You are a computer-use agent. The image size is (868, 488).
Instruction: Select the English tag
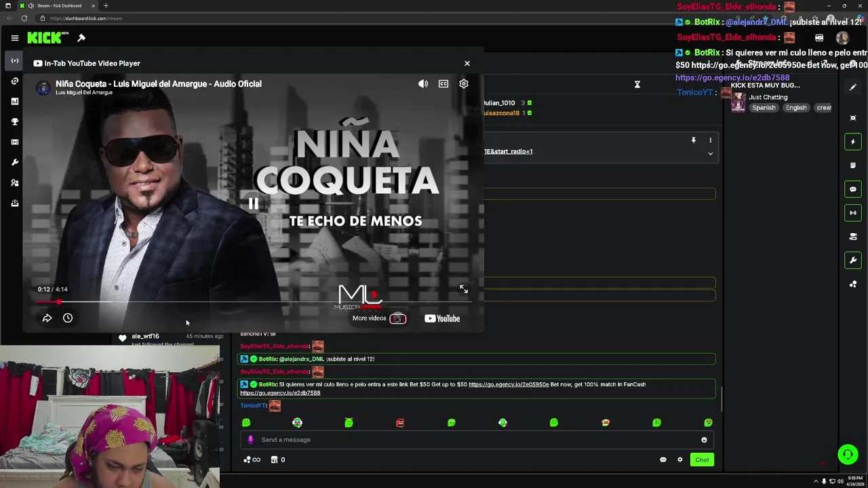pyautogui.click(x=796, y=108)
